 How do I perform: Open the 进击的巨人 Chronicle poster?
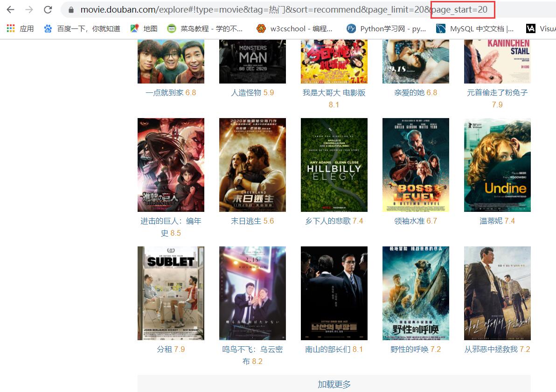pos(171,165)
